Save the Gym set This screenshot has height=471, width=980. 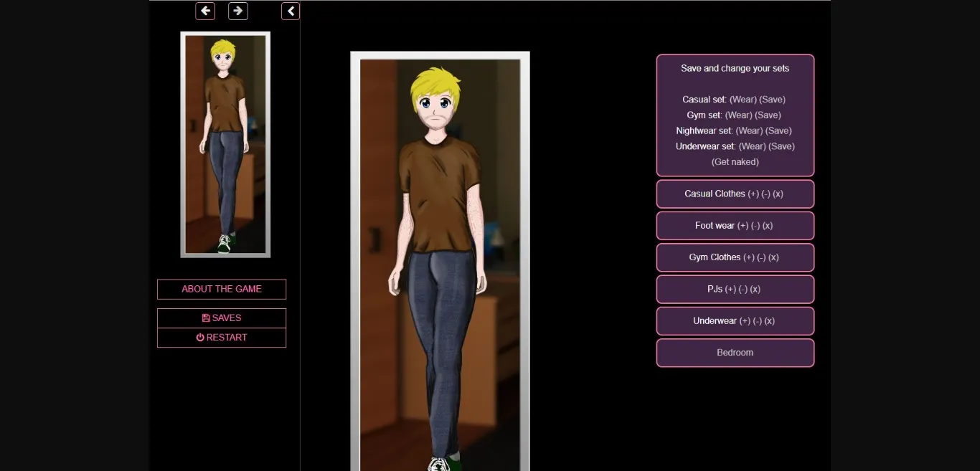click(769, 115)
